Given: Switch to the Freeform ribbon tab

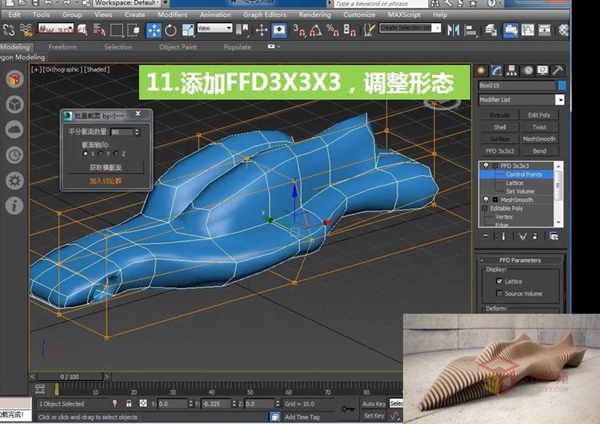Looking at the screenshot, I should 62,47.
